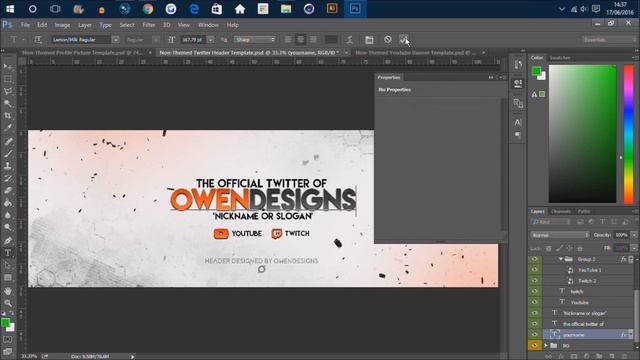Screen dimensions: 640x360
Task: Cancel current text edits icon
Action: click(x=388, y=40)
